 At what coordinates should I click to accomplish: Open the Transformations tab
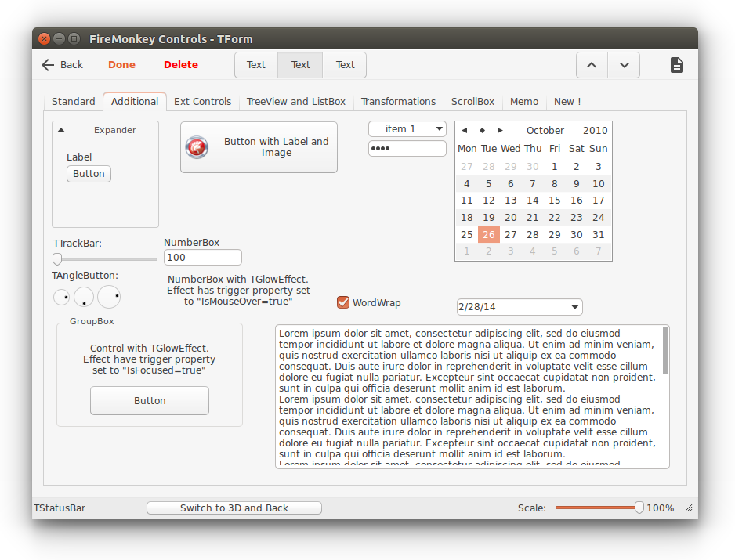click(398, 102)
